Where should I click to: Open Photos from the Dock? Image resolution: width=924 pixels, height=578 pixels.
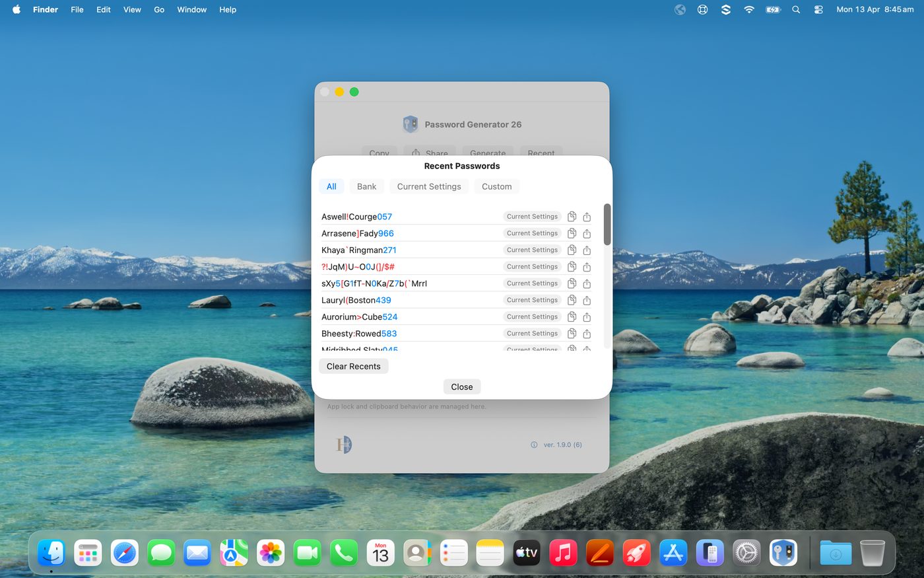coord(271,552)
